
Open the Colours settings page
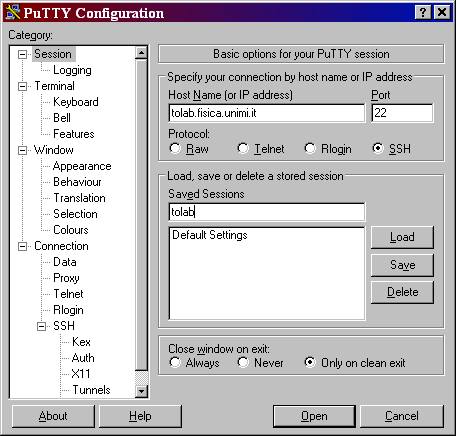click(71, 230)
